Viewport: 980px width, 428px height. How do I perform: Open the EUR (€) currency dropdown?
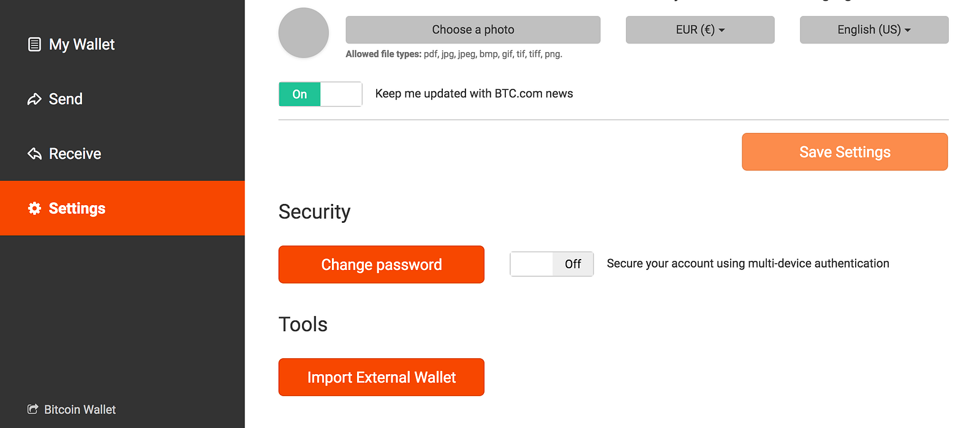pos(699,29)
